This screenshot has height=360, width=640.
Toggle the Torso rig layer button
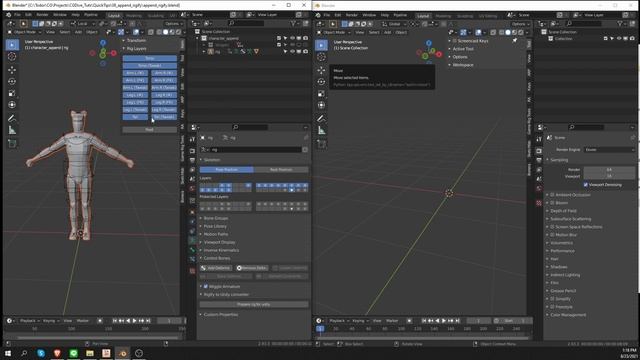pos(149,58)
